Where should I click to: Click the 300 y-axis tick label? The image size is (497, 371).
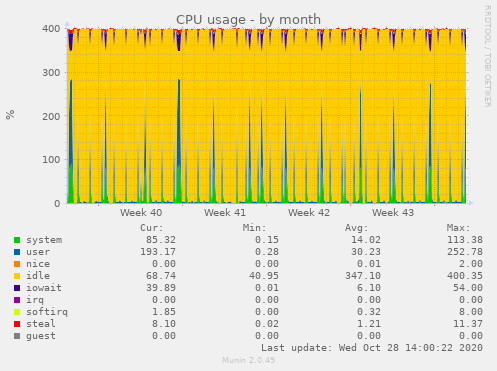(51, 73)
